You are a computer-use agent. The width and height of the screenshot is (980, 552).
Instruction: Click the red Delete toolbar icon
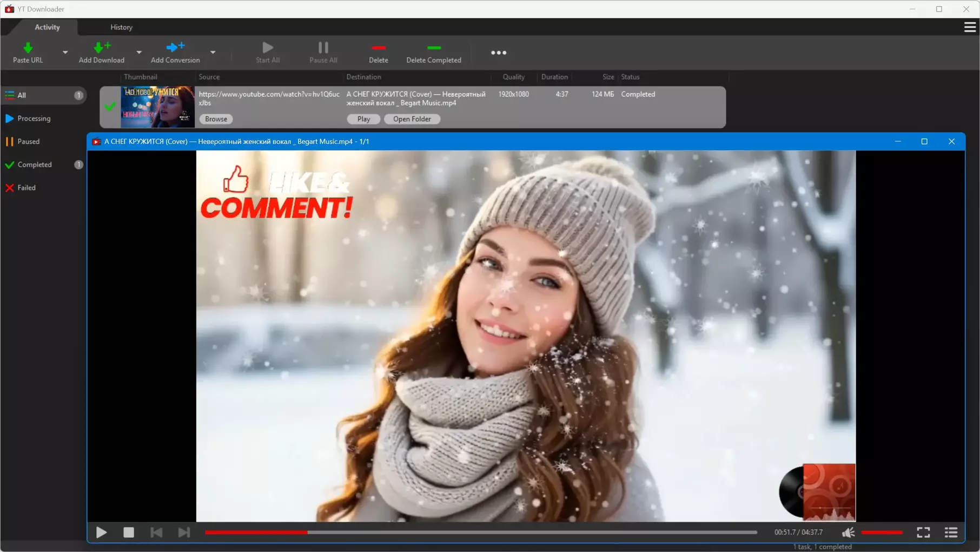379,52
